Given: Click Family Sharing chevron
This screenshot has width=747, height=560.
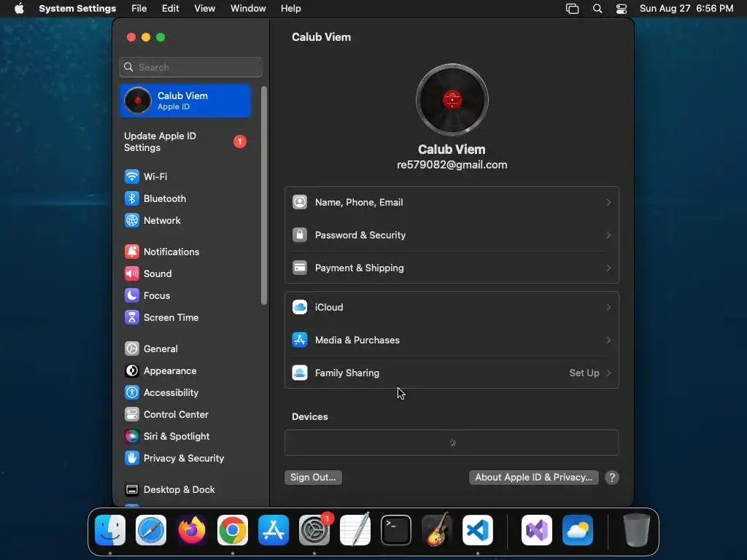Looking at the screenshot, I should (x=608, y=373).
